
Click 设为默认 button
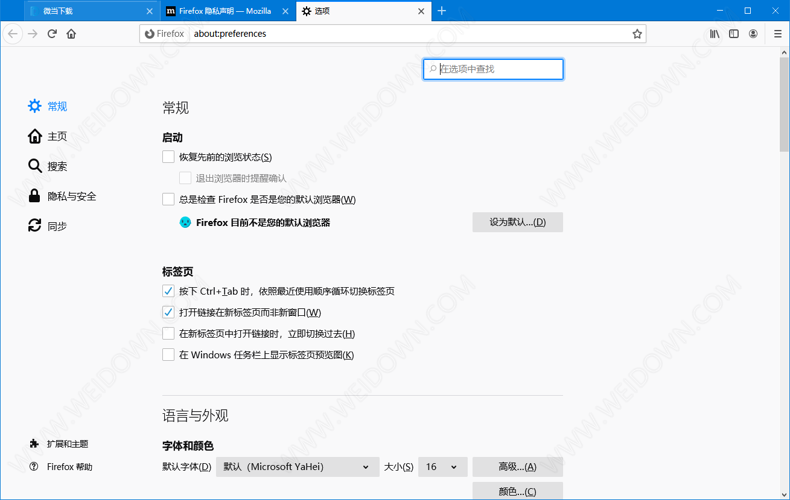point(517,222)
